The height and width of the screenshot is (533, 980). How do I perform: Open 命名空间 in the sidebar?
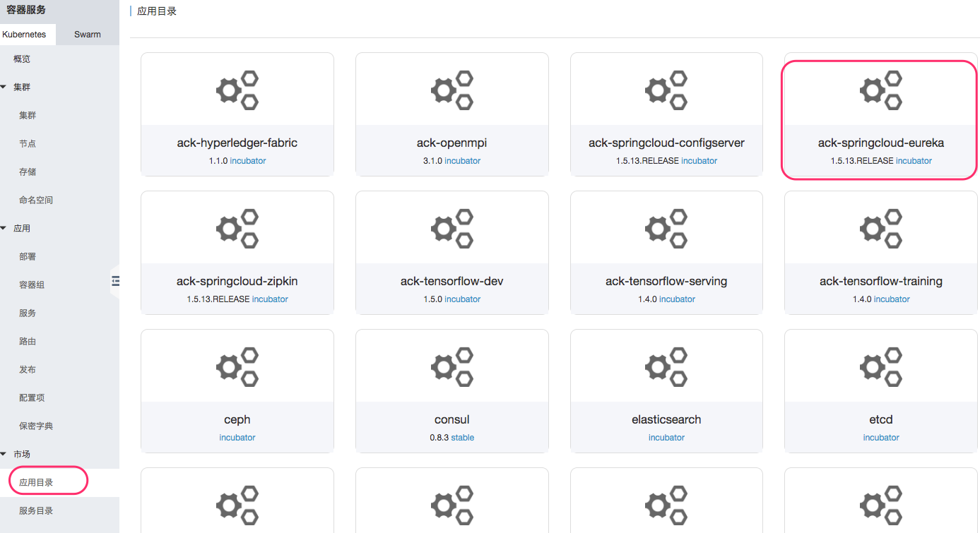pyautogui.click(x=36, y=200)
